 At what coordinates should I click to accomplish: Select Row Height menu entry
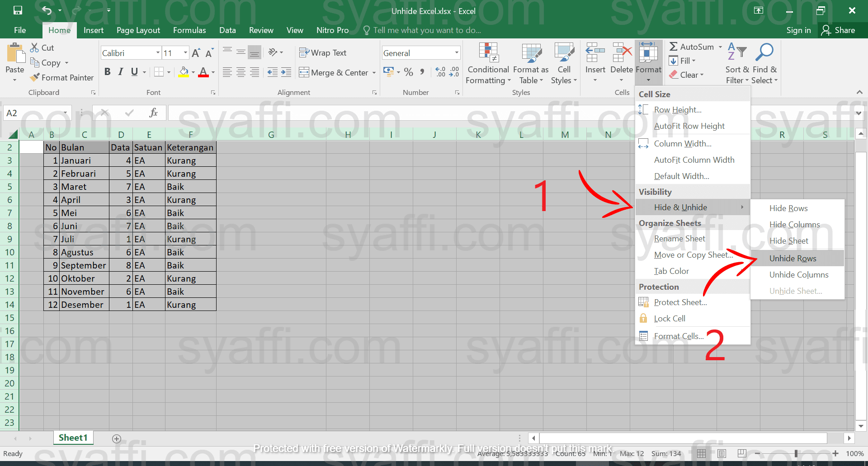pyautogui.click(x=693, y=110)
